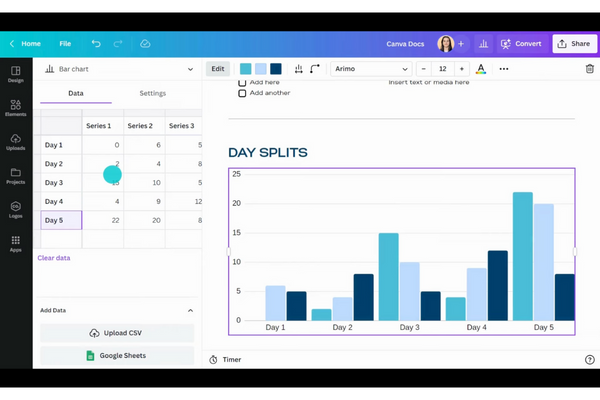
Task: Open the Uploads panel
Action: point(16,141)
